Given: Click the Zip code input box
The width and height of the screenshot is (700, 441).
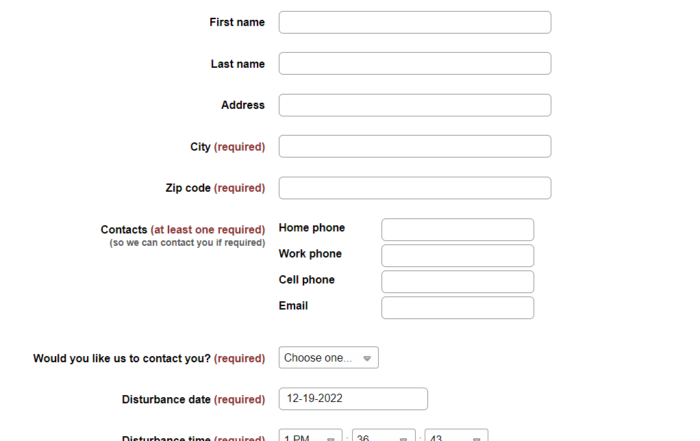Looking at the screenshot, I should click(414, 188).
